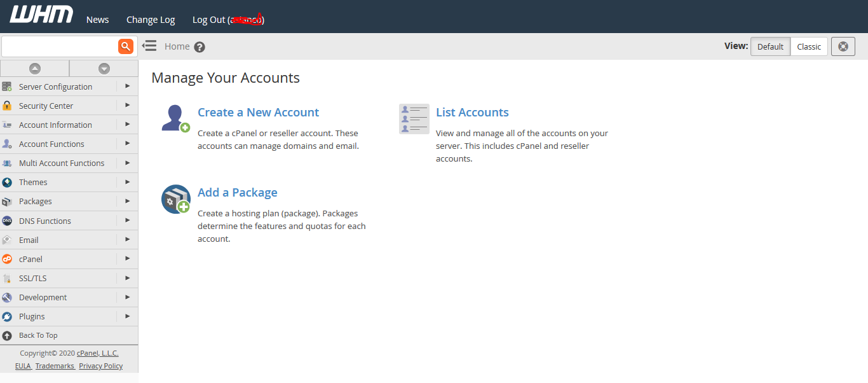868x383 pixels.
Task: Focus the sidebar search input field
Action: point(60,46)
